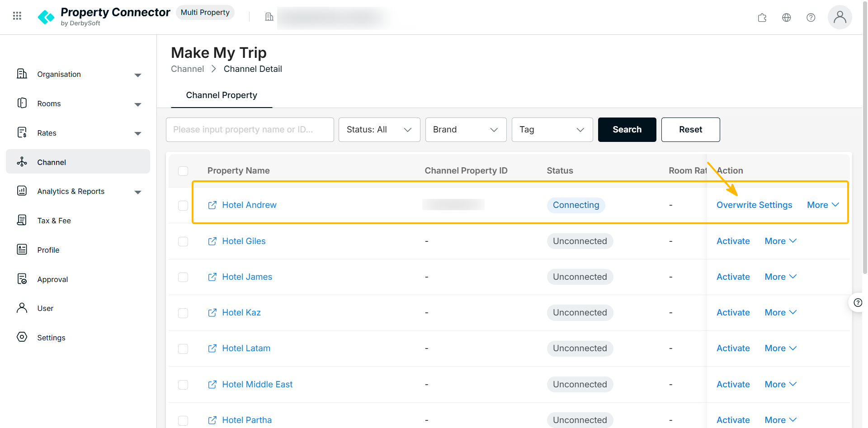Click the Search button
Image resolution: width=868 pixels, height=428 pixels.
tap(627, 130)
